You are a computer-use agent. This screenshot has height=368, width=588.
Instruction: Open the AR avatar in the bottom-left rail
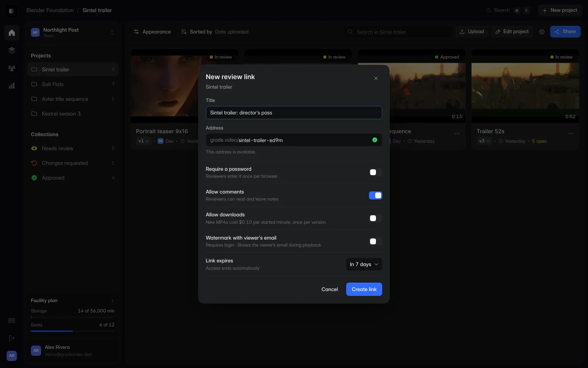[12, 355]
